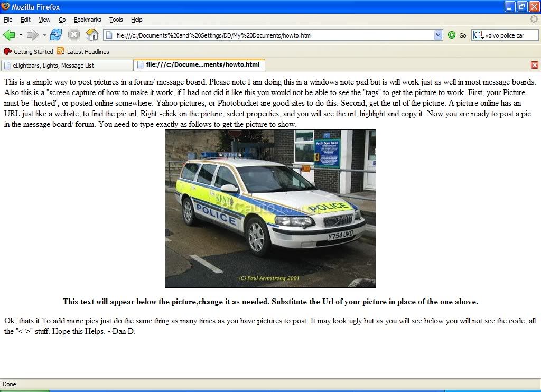
Task: Open the File menu
Action: point(8,20)
